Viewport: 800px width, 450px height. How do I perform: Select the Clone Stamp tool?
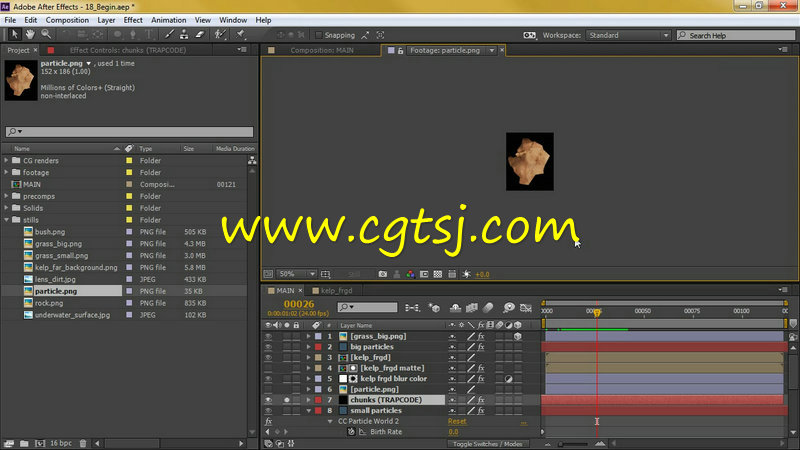coord(184,35)
